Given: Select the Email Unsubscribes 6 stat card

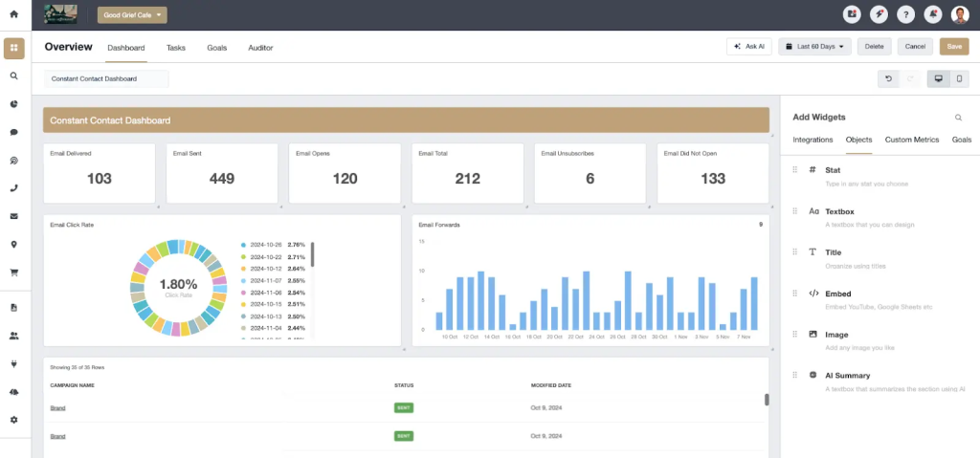Looking at the screenshot, I should [590, 174].
